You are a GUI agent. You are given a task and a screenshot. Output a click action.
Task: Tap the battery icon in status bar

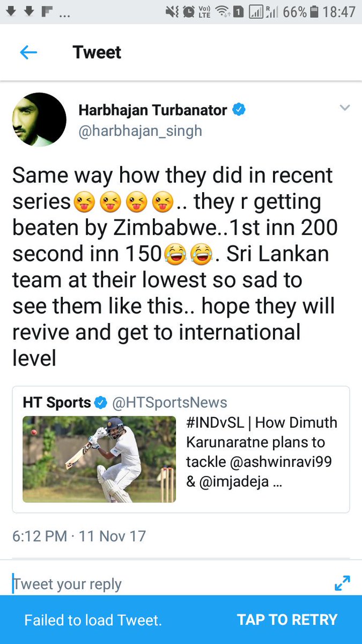315,12
